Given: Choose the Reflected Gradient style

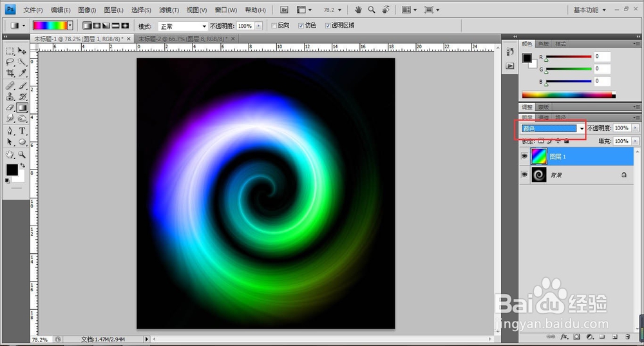Looking at the screenshot, I should click(115, 26).
